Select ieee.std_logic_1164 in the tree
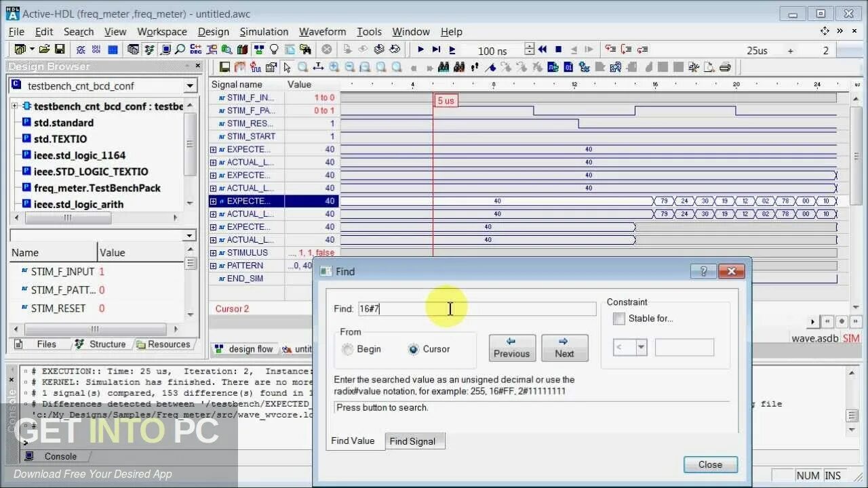Viewport: 868px width, 488px height. click(79, 155)
